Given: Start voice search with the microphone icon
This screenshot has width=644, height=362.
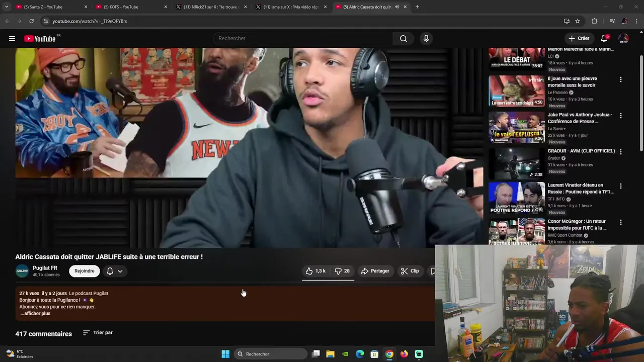Looking at the screenshot, I should tap(426, 39).
